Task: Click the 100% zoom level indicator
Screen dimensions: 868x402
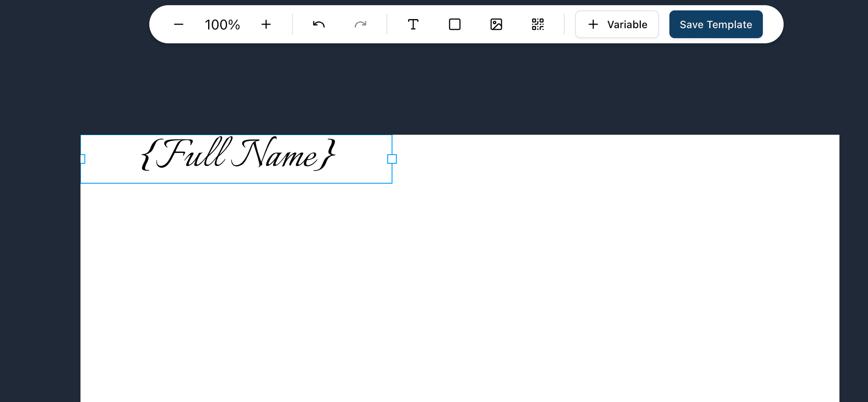Action: pyautogui.click(x=222, y=25)
